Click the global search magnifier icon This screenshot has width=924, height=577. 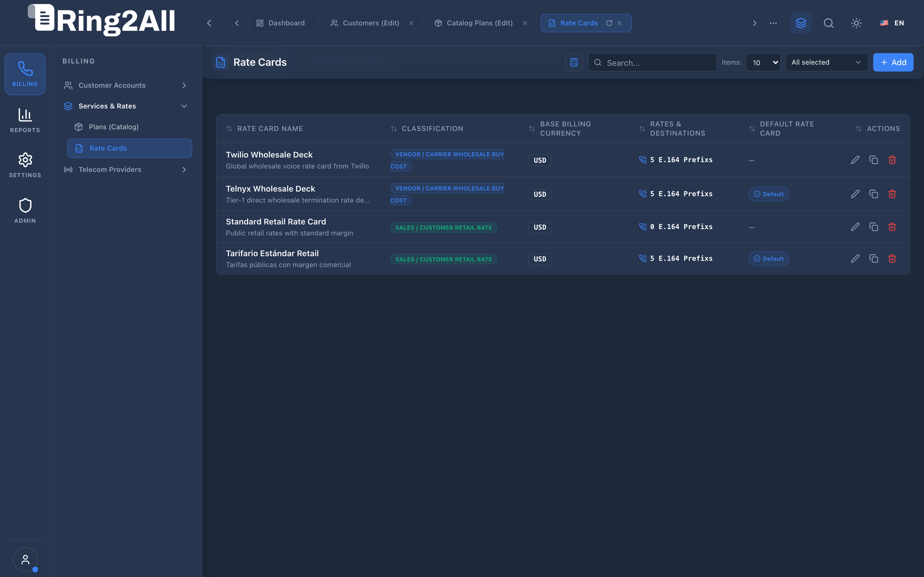828,23
